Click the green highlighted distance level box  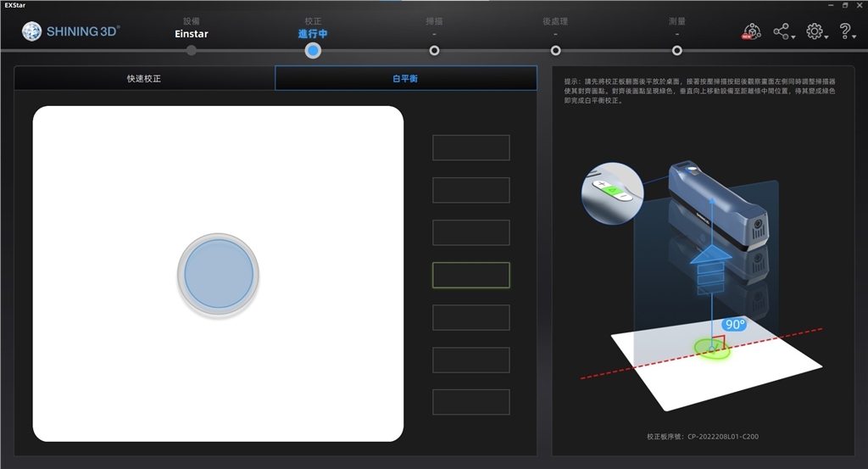coord(470,275)
